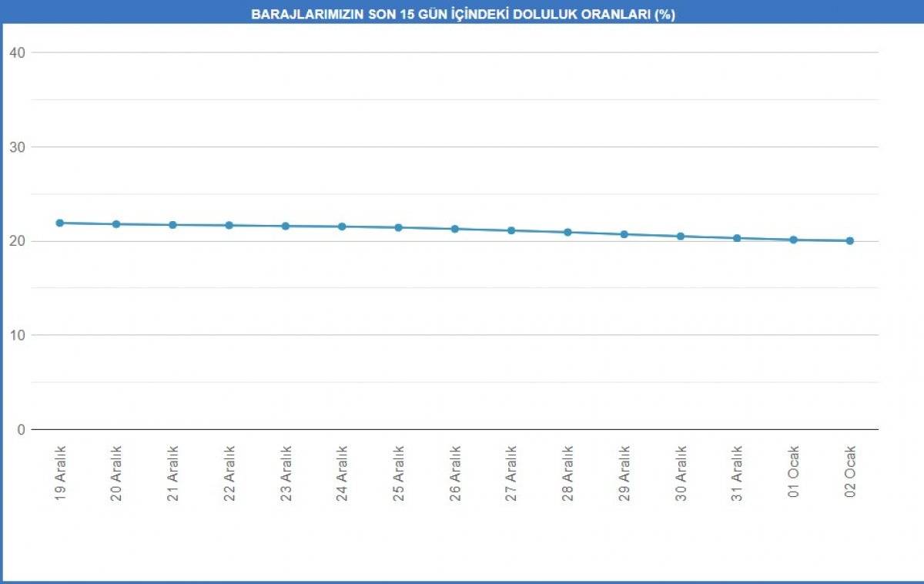Screen dimensions: 924x584
Task: Select the last data point, 02 Ocak
Action: [850, 240]
